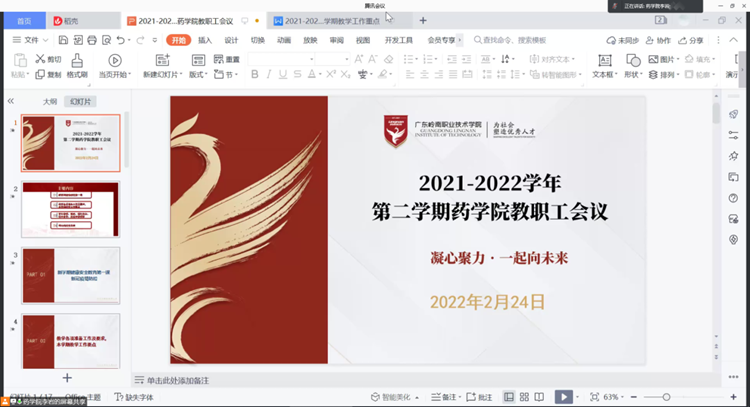750x407 pixels.
Task: Redo the last action
Action: (140, 40)
